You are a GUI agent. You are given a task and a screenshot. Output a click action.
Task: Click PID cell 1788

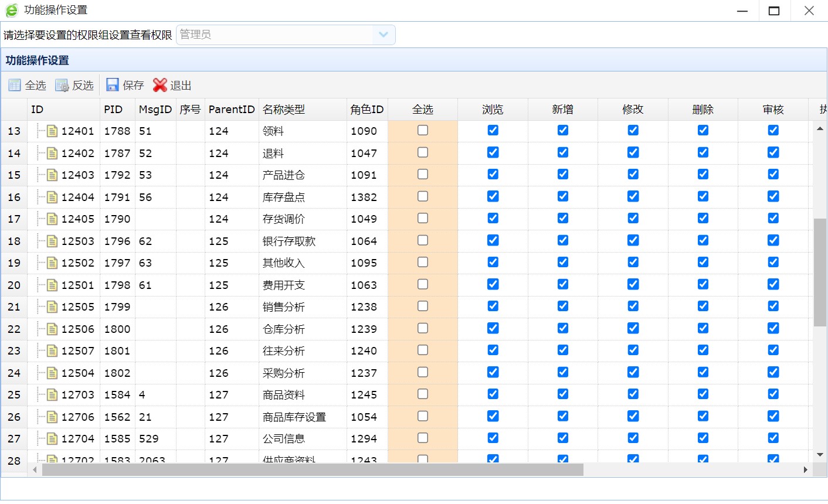pyautogui.click(x=117, y=131)
